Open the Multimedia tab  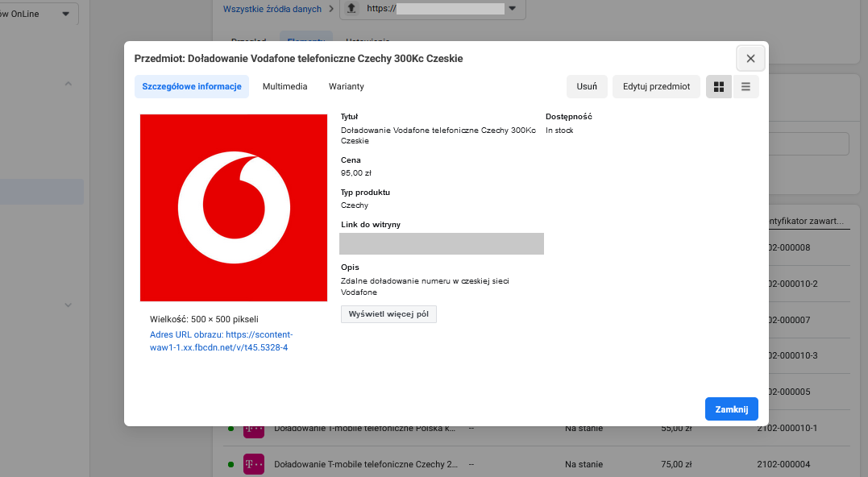(284, 86)
